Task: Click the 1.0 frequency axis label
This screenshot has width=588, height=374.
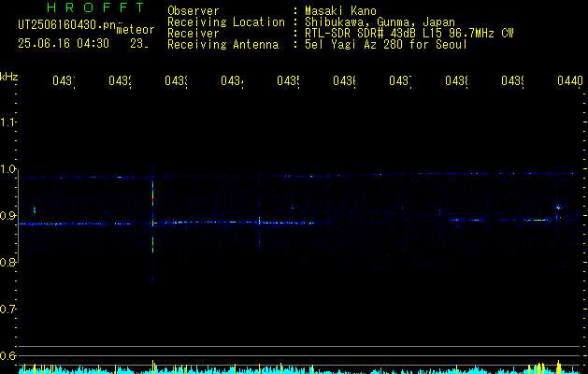Action: pyautogui.click(x=7, y=169)
